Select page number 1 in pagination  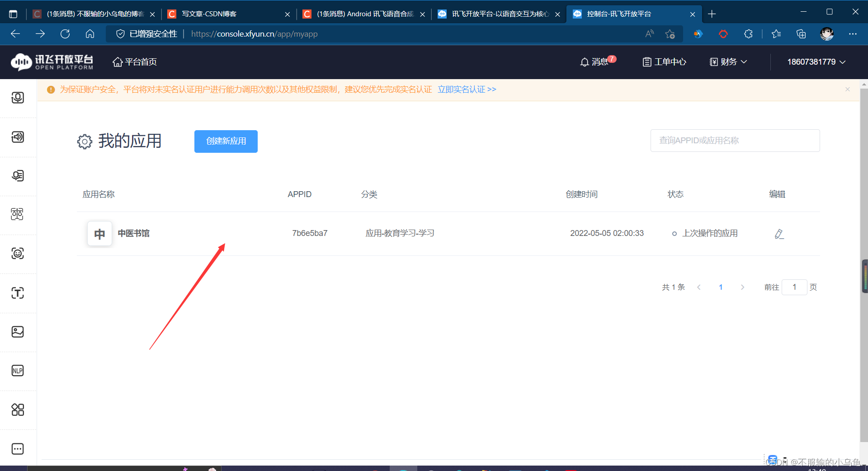pos(721,287)
